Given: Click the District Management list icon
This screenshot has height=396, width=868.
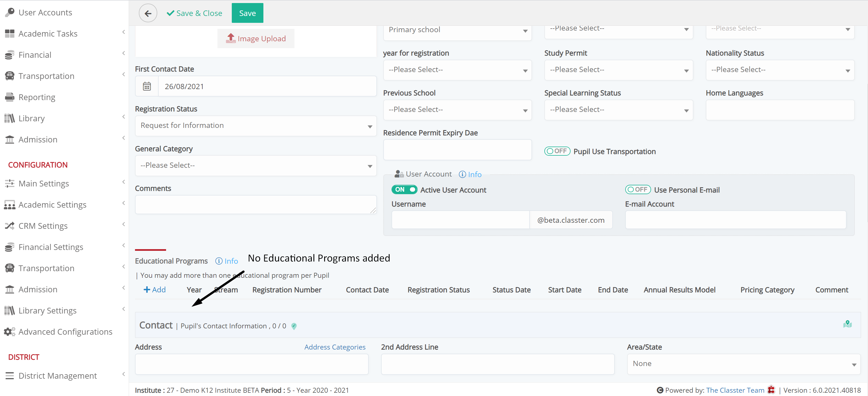Looking at the screenshot, I should click(x=10, y=375).
